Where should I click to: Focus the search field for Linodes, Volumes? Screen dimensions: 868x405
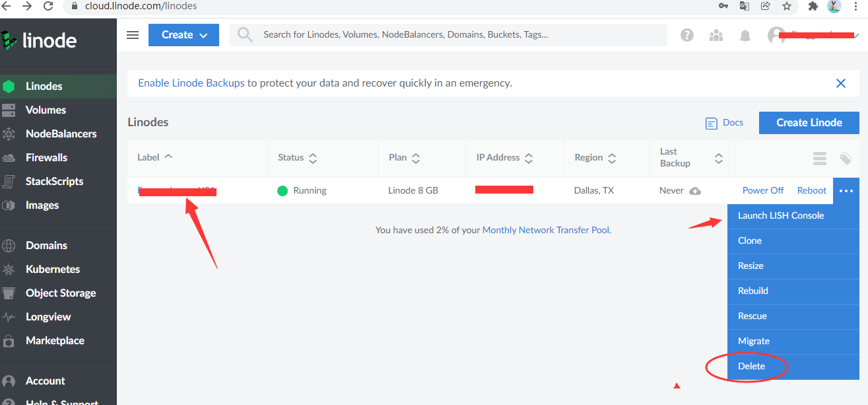[x=448, y=35]
